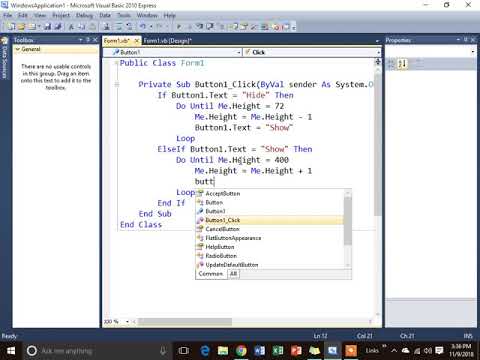
Task: Open Google Chrome from the taskbar
Action: (x=241, y=351)
